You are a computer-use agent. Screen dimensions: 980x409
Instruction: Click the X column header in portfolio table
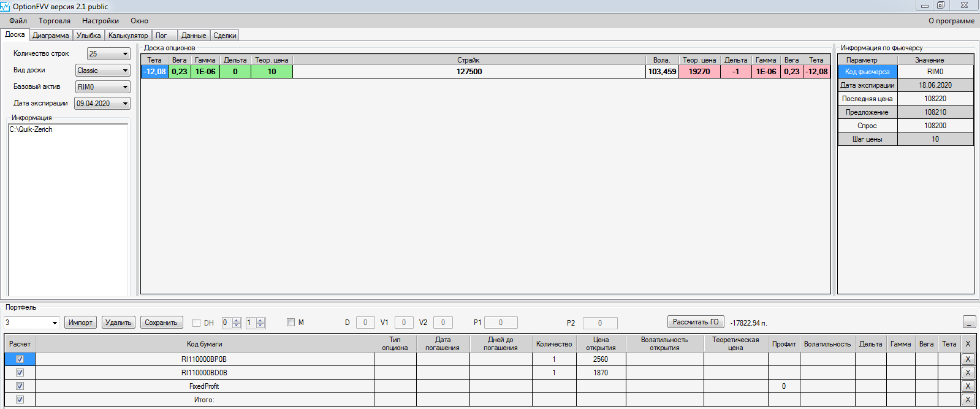[968, 344]
